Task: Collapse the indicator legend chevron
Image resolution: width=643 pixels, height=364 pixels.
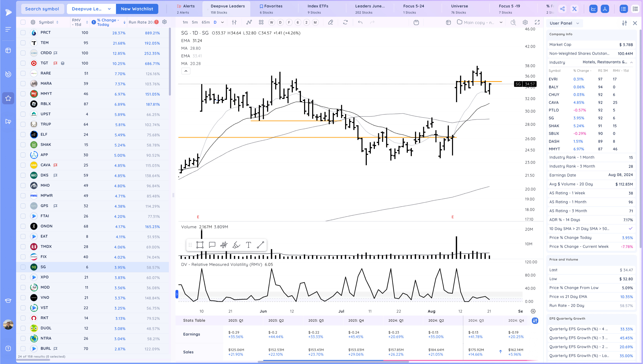Action: (x=186, y=71)
